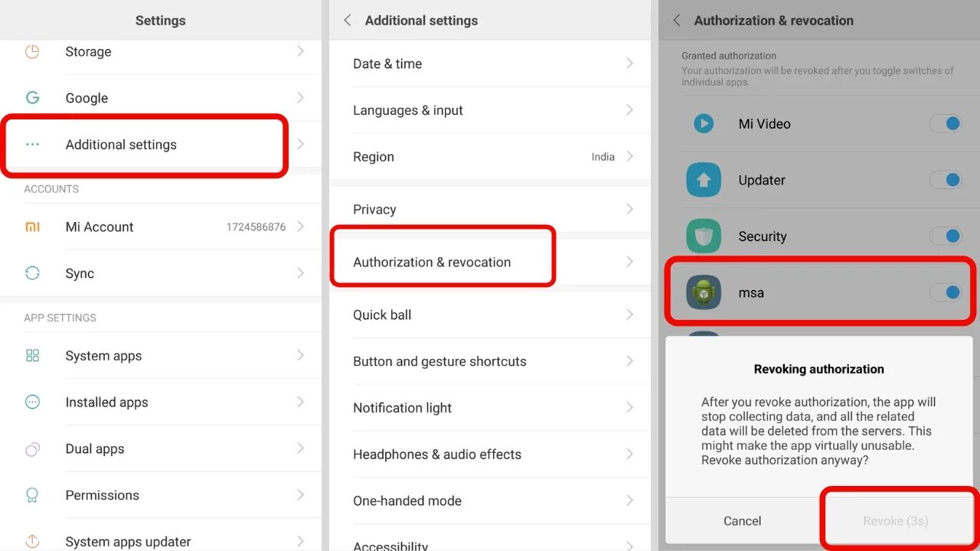This screenshot has height=551, width=980.
Task: Confirm with Revoke (3s) button
Action: tap(896, 521)
